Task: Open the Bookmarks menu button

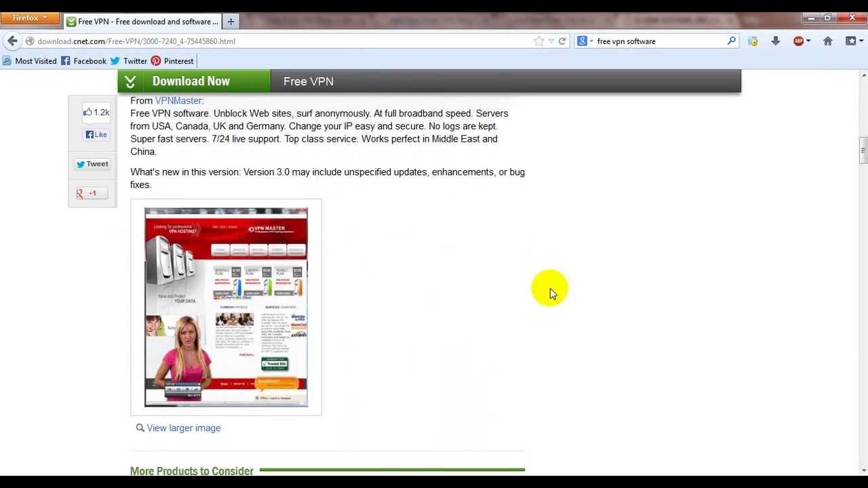Action: click(x=853, y=41)
